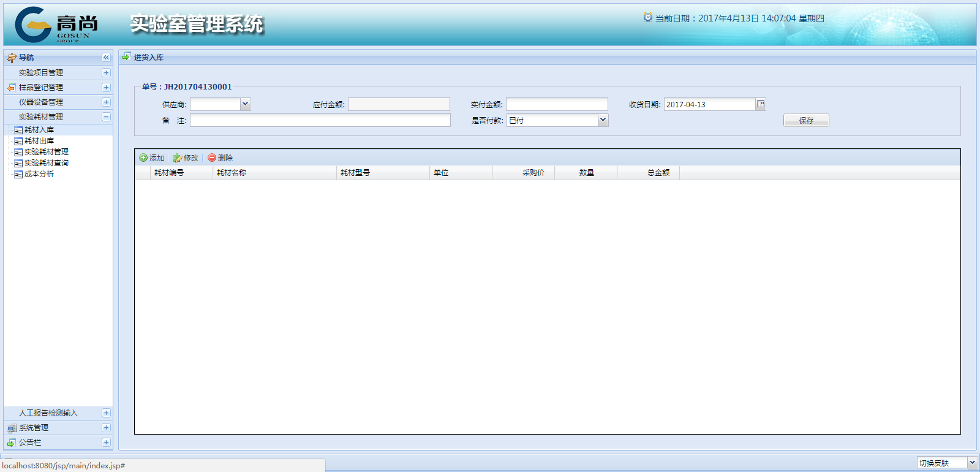980x472 pixels.
Task: Open the 是否付款 payment status dropdown
Action: click(x=603, y=120)
